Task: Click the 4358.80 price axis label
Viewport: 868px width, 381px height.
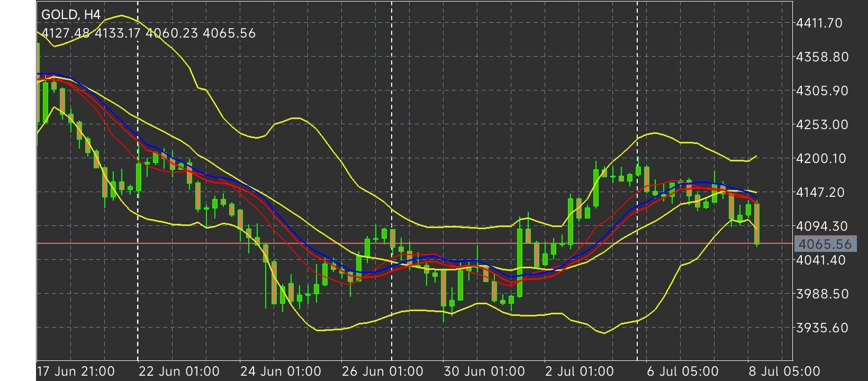Action: click(822, 57)
